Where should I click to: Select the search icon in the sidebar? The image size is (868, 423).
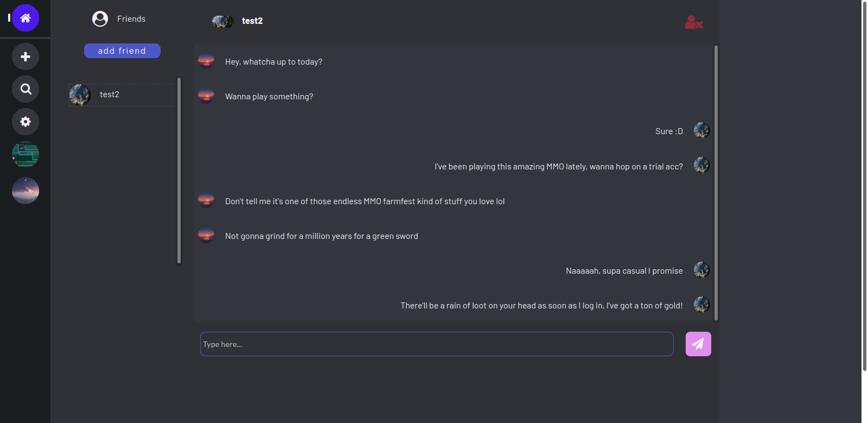coord(25,89)
